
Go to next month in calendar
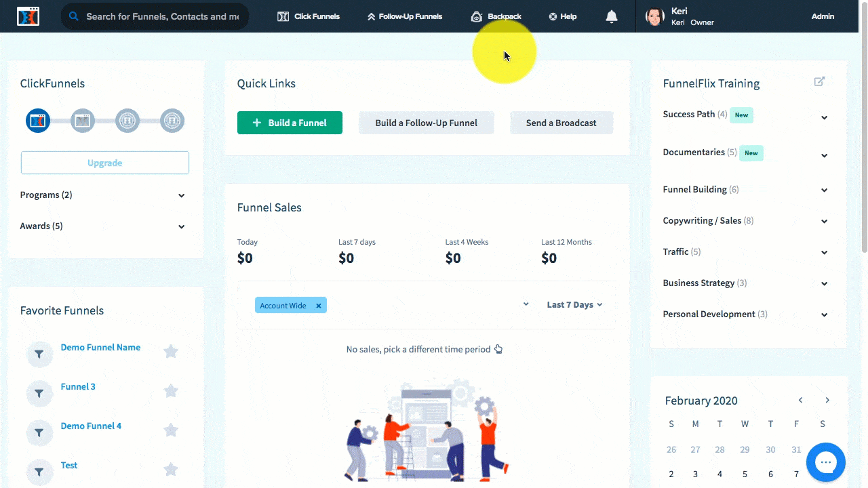tap(827, 400)
